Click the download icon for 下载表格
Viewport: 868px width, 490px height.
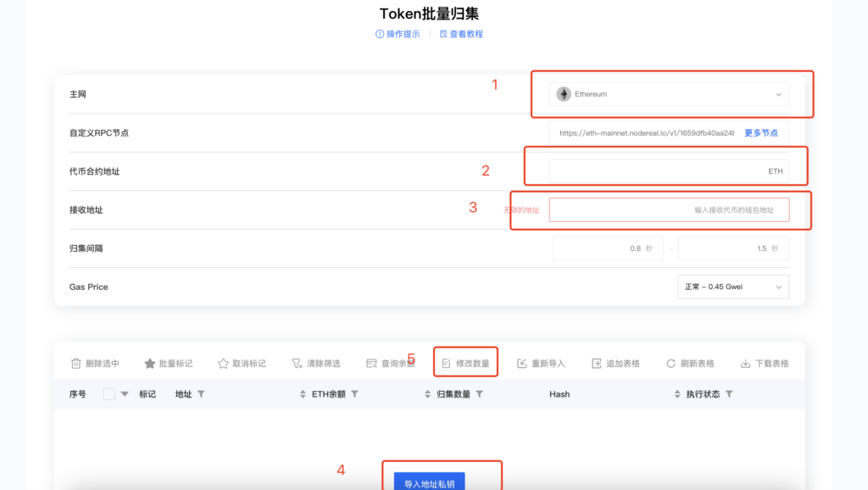[x=746, y=363]
